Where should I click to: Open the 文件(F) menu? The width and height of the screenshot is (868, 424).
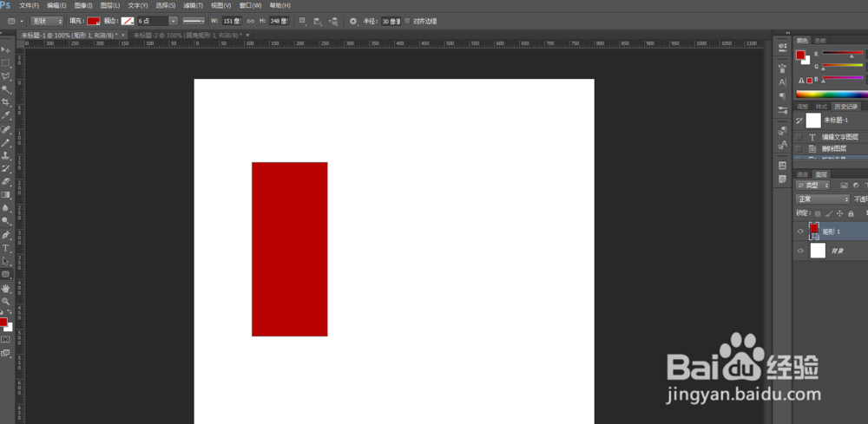pos(29,5)
